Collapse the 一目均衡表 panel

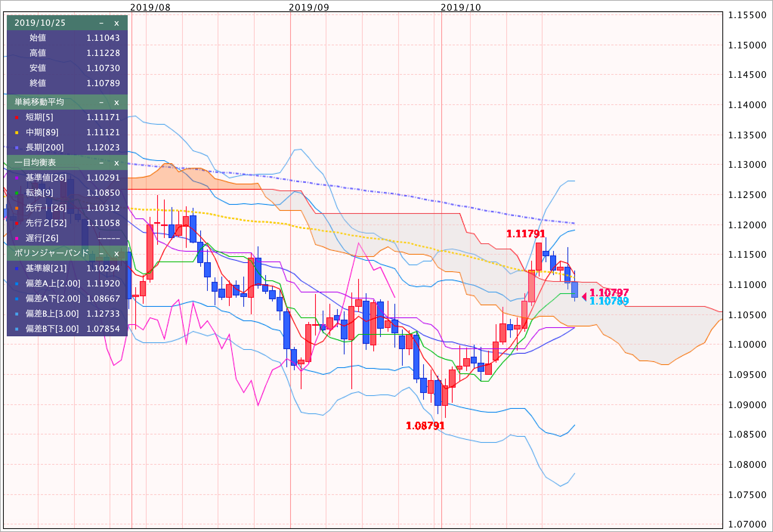(101, 163)
